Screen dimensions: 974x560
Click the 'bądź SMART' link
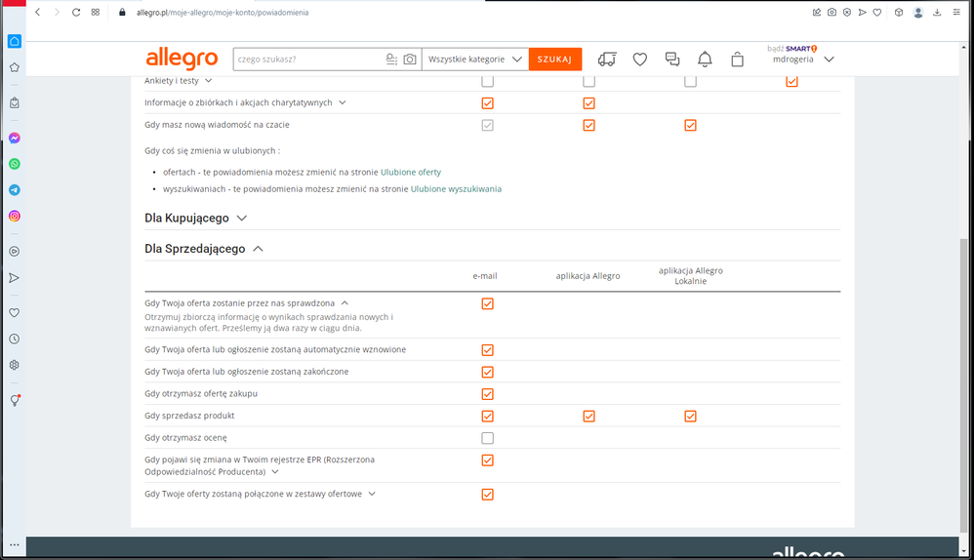792,49
